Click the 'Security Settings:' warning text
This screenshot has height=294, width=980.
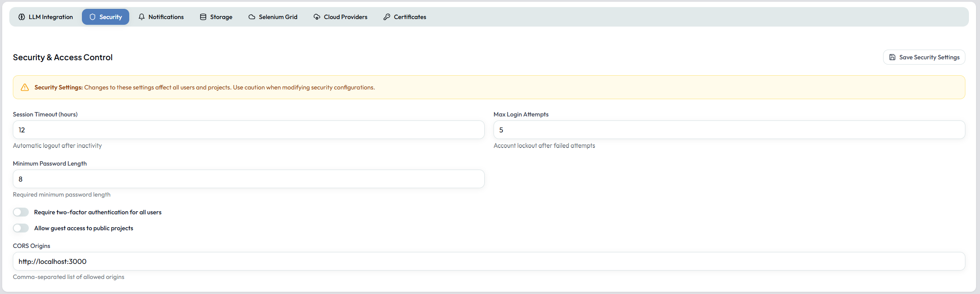click(x=58, y=87)
